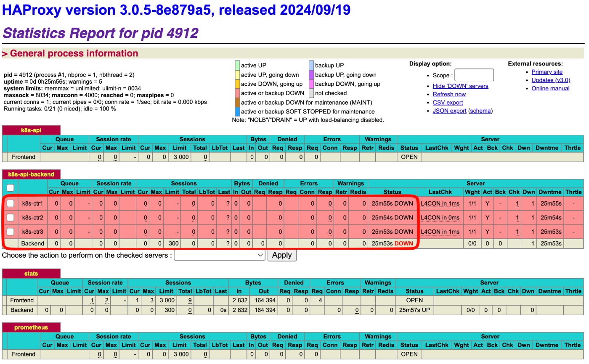Click the stats proxy title
The width and height of the screenshot is (589, 364).
[x=32, y=273]
